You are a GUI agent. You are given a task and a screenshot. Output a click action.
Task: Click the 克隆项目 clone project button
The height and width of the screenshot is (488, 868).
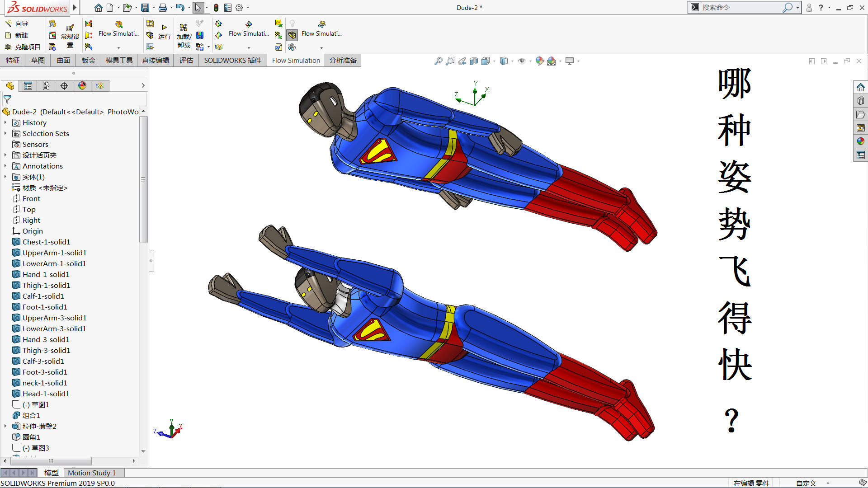click(x=23, y=47)
